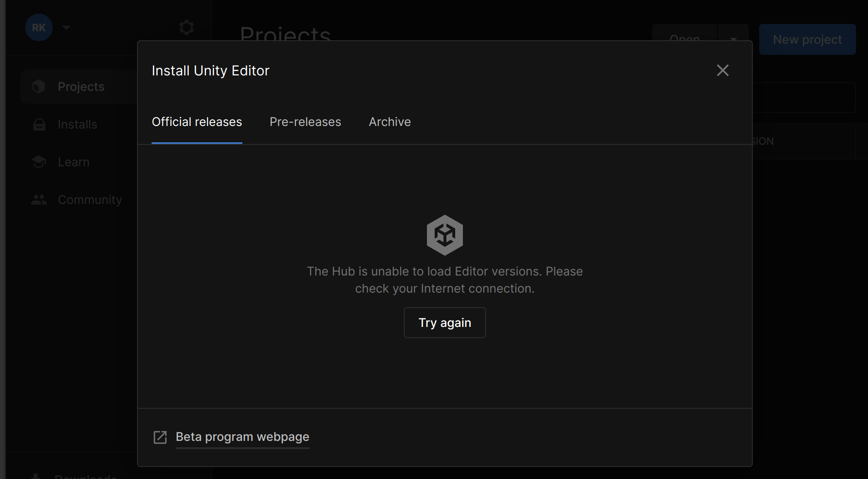Image resolution: width=868 pixels, height=479 pixels.
Task: Expand the account dropdown arrow
Action: pos(66,28)
